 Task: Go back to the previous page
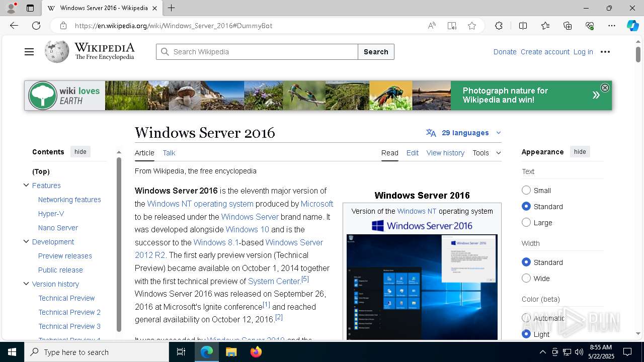tap(14, 26)
